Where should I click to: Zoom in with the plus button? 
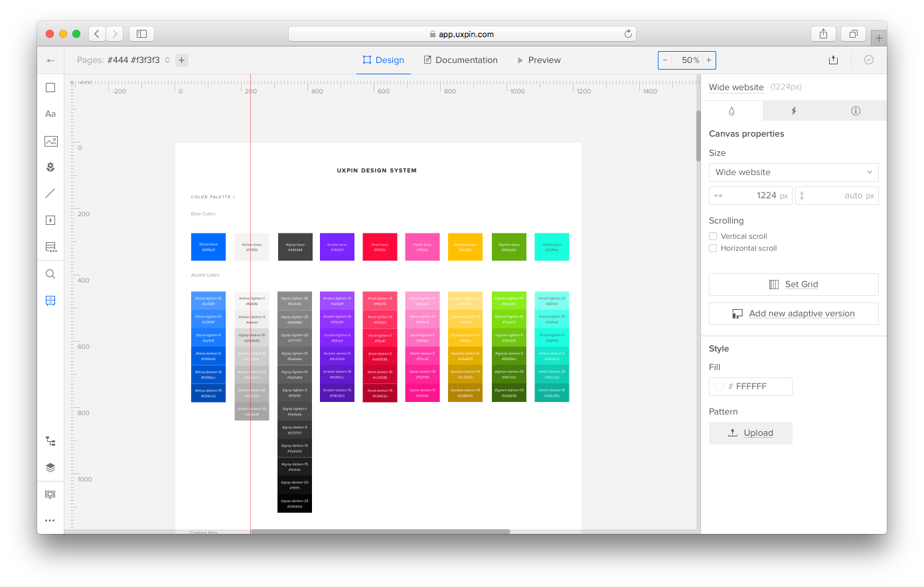pyautogui.click(x=709, y=60)
